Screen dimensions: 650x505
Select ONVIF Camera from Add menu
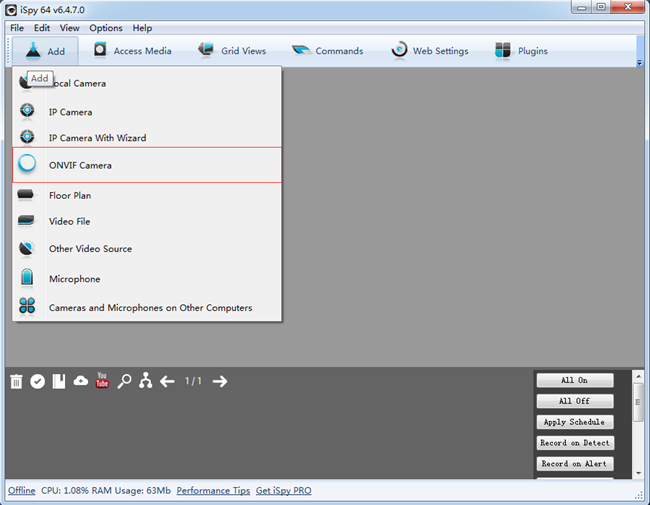click(x=80, y=165)
